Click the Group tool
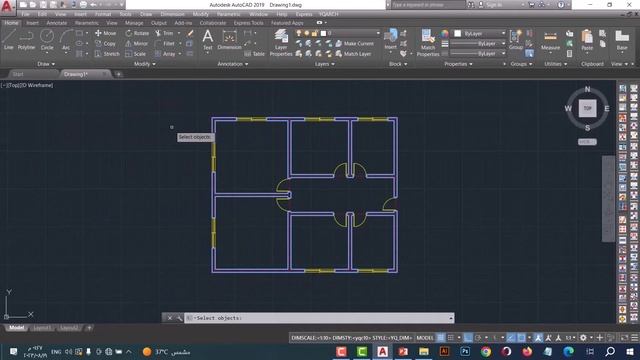This screenshot has height=360, width=640. tap(516, 40)
